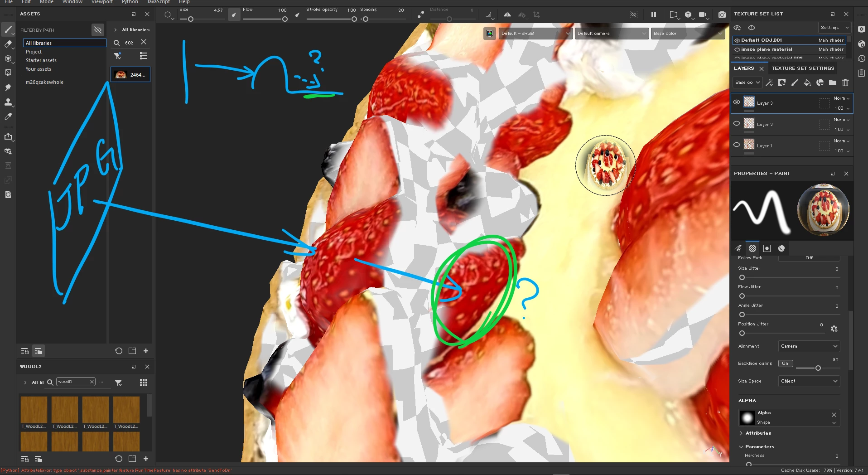868x475 pixels.
Task: Open the 3D cube view mode menu
Action: point(688,15)
